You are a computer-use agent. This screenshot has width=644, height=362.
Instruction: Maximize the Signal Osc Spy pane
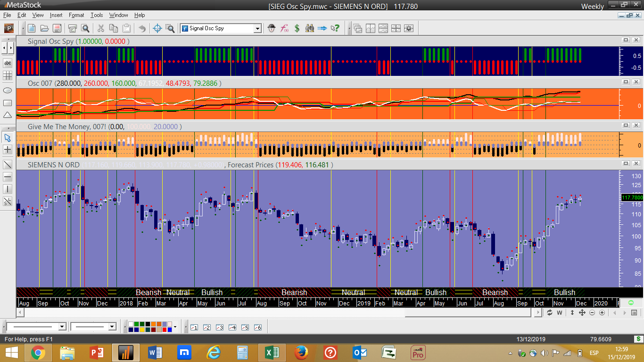click(626, 41)
